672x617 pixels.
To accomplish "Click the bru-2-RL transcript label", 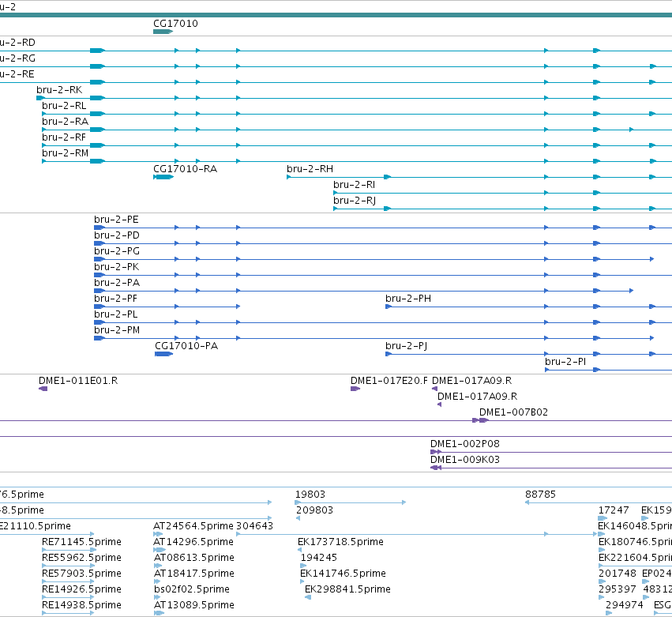I will [x=64, y=106].
